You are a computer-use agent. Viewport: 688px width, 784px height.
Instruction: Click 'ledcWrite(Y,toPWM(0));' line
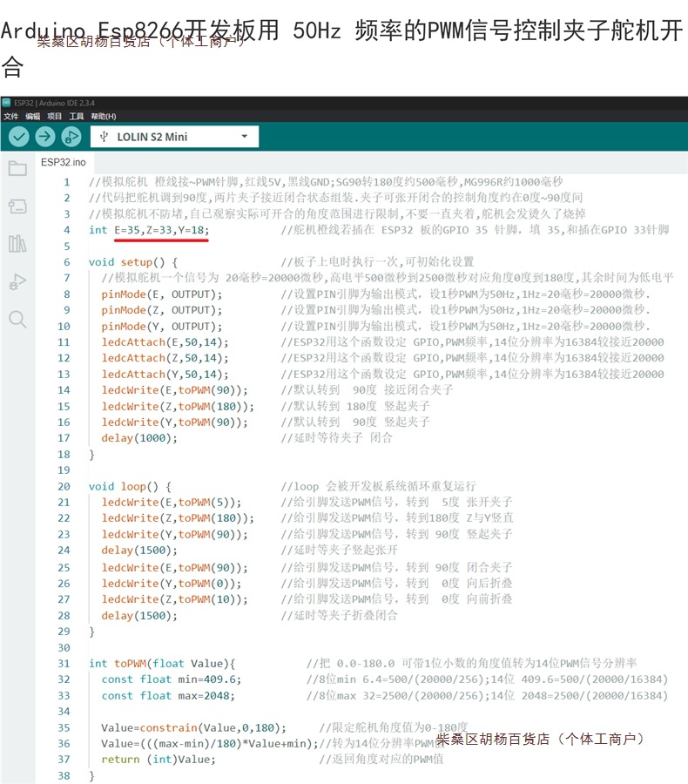click(x=172, y=584)
